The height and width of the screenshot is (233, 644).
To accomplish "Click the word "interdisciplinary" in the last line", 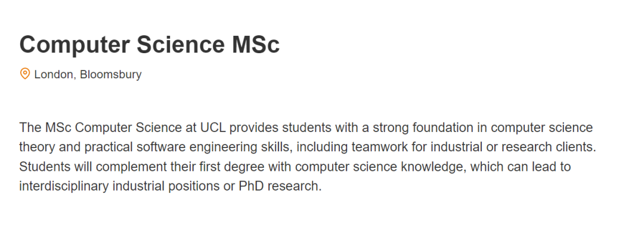I will [x=64, y=186].
